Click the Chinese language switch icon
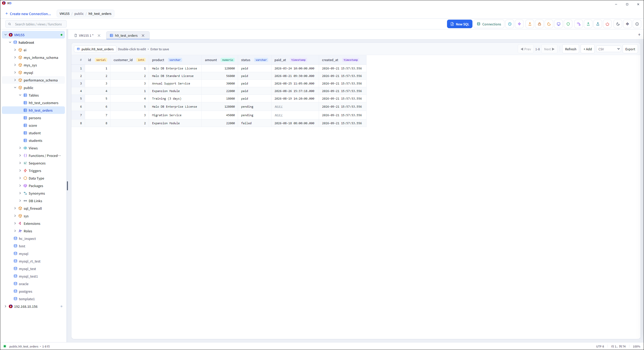 tap(627, 24)
